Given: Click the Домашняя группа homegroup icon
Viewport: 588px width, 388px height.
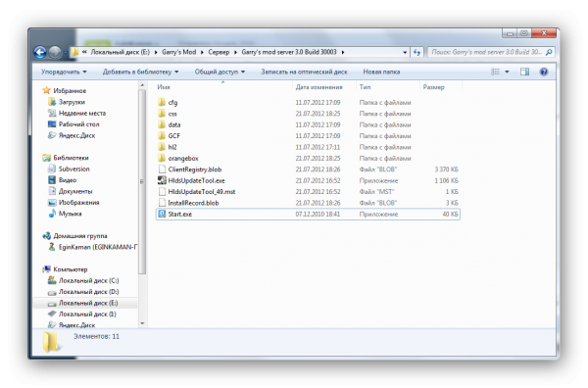Looking at the screenshot, I should pyautogui.click(x=46, y=236).
